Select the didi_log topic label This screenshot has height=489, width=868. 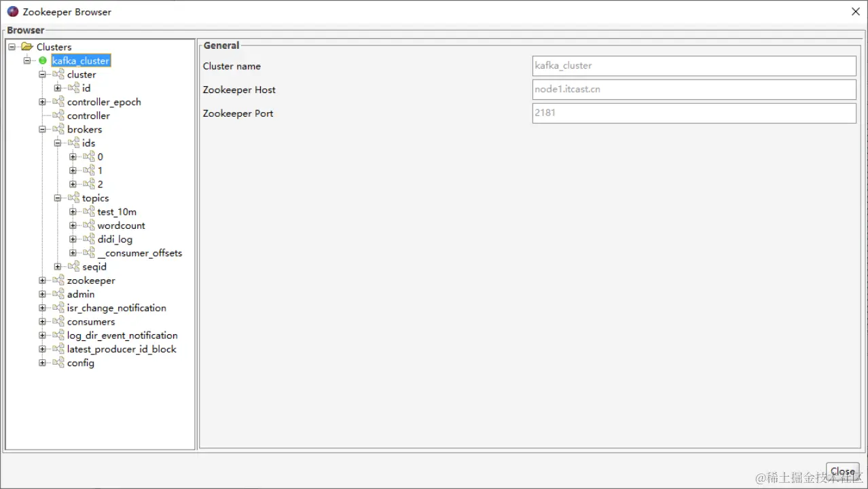pos(115,239)
